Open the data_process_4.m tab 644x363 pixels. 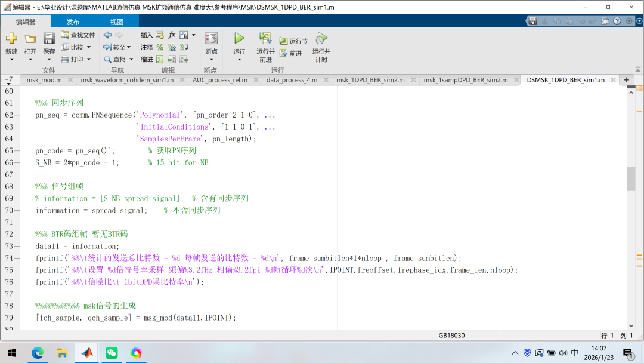pyautogui.click(x=292, y=80)
